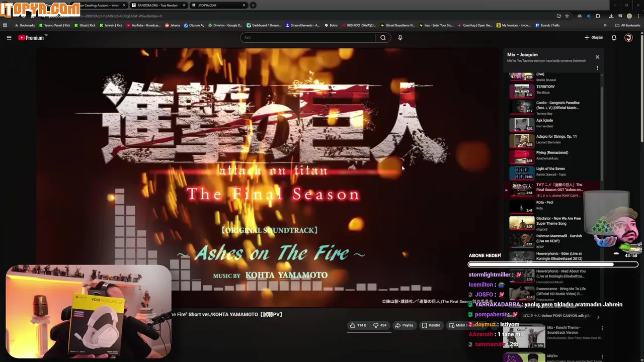Open a new browser tab
The image size is (644, 362).
pyautogui.click(x=253, y=5)
